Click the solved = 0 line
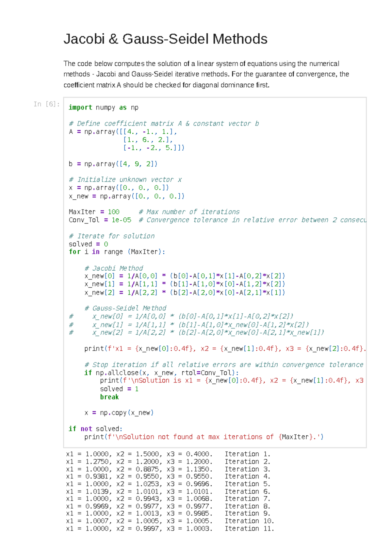 click(88, 244)
